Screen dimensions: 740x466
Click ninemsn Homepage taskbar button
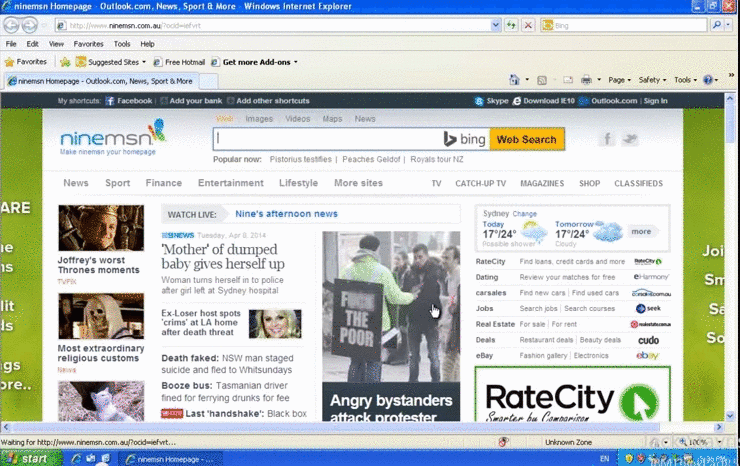click(168, 458)
